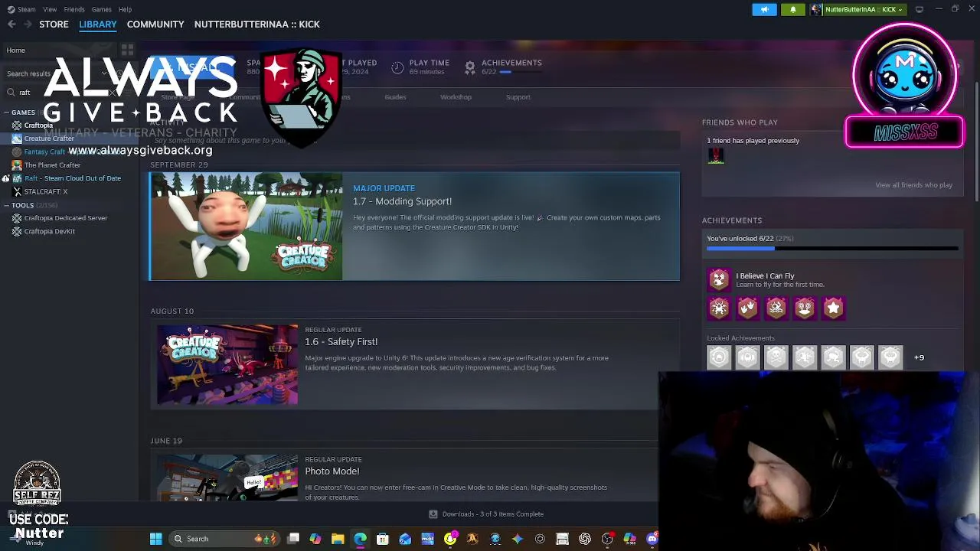Viewport: 980px width, 551px height.
Task: Open the View menu
Action: point(50,9)
